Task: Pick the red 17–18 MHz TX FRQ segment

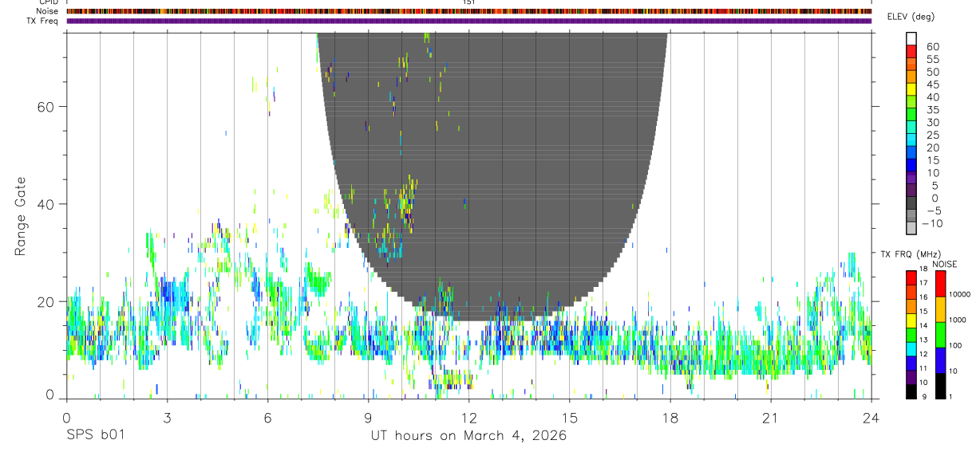Action: click(x=911, y=277)
